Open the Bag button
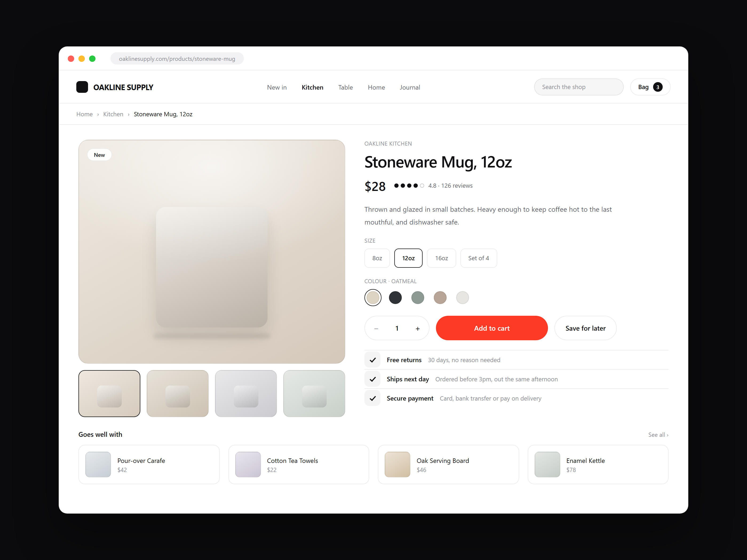This screenshot has width=747, height=560. pos(650,87)
